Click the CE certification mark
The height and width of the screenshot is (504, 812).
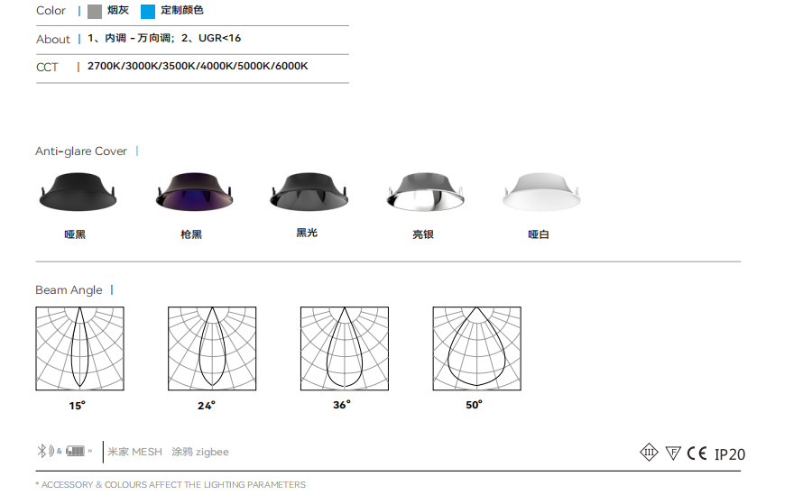tap(697, 454)
